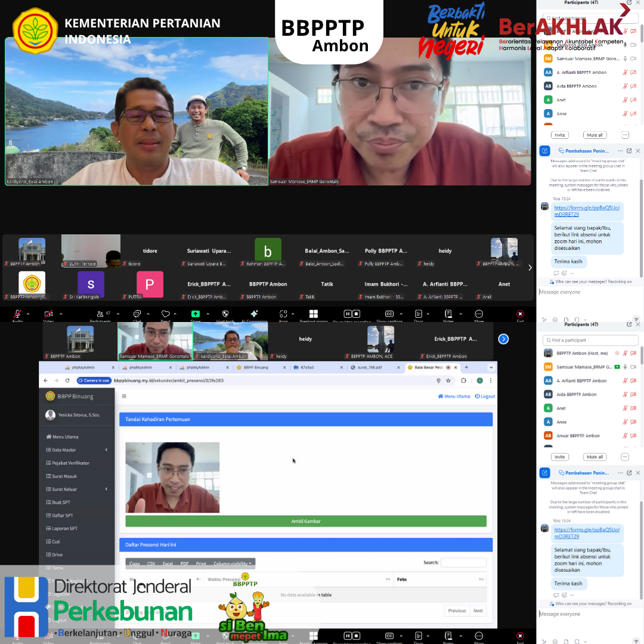Click the green Ambil Gambar button
Image resolution: width=644 pixels, height=644 pixels.
pyautogui.click(x=306, y=522)
